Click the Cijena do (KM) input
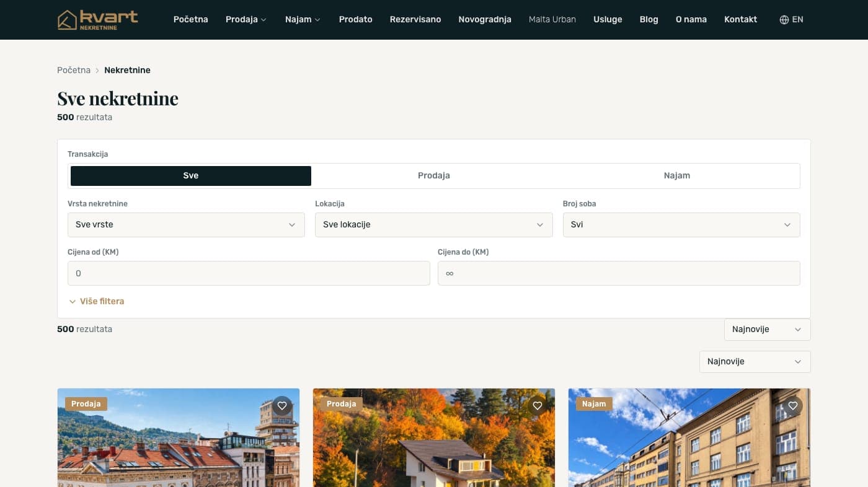This screenshot has width=868, height=487. coord(619,273)
